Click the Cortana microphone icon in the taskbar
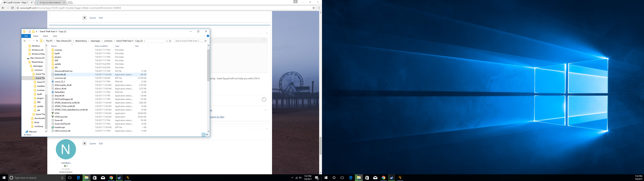Image resolution: width=644 pixels, height=181 pixels. [62, 178]
